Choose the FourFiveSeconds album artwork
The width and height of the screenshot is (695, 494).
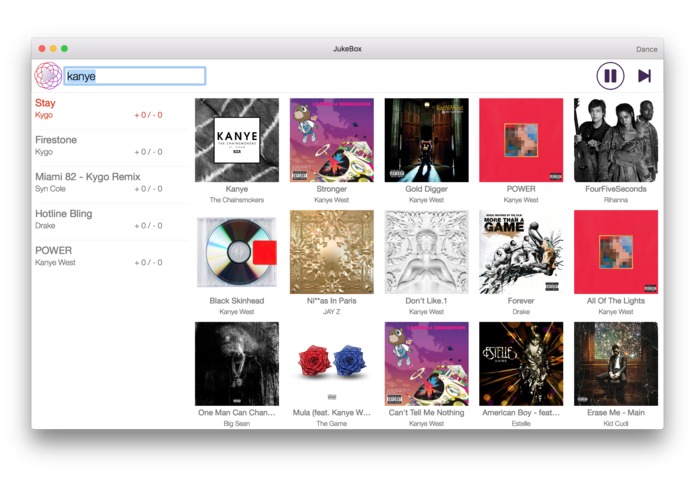point(616,140)
